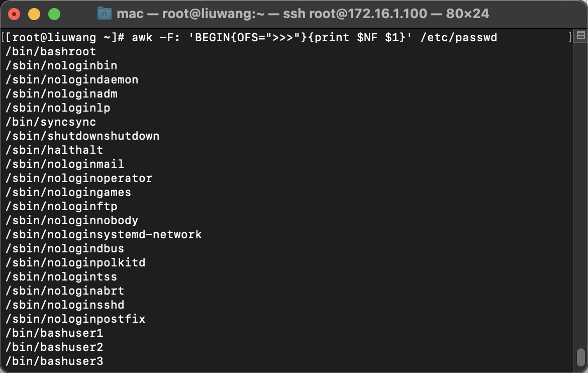Click the scrollbar thumb at bottom right
This screenshot has height=373, width=588.
coord(580,357)
